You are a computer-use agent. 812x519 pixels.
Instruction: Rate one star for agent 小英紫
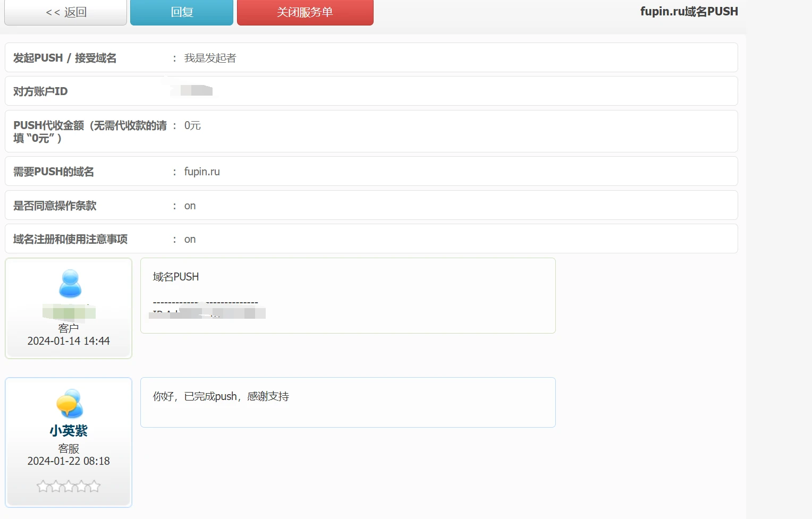(x=43, y=486)
